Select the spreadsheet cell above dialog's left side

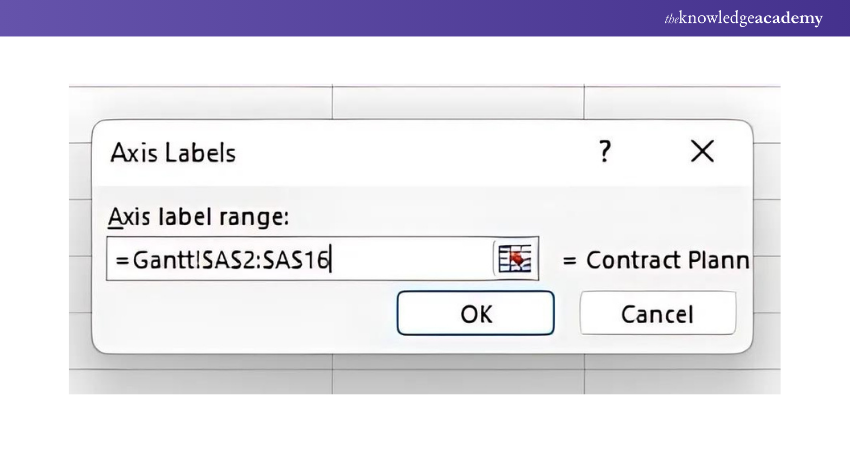tap(200, 102)
